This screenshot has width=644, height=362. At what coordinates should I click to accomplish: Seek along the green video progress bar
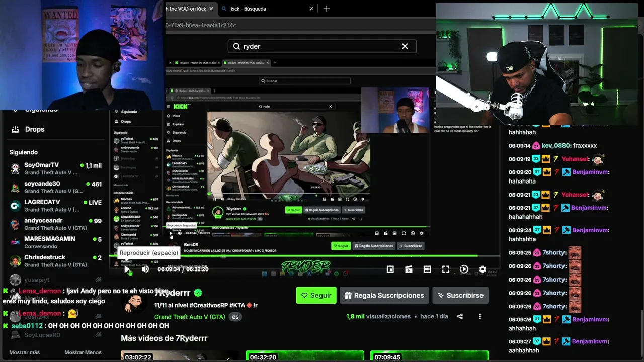tap(304, 256)
